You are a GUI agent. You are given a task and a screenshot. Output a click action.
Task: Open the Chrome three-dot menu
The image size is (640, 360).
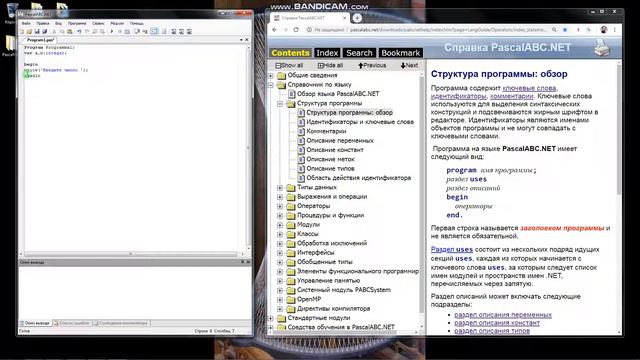click(615, 29)
